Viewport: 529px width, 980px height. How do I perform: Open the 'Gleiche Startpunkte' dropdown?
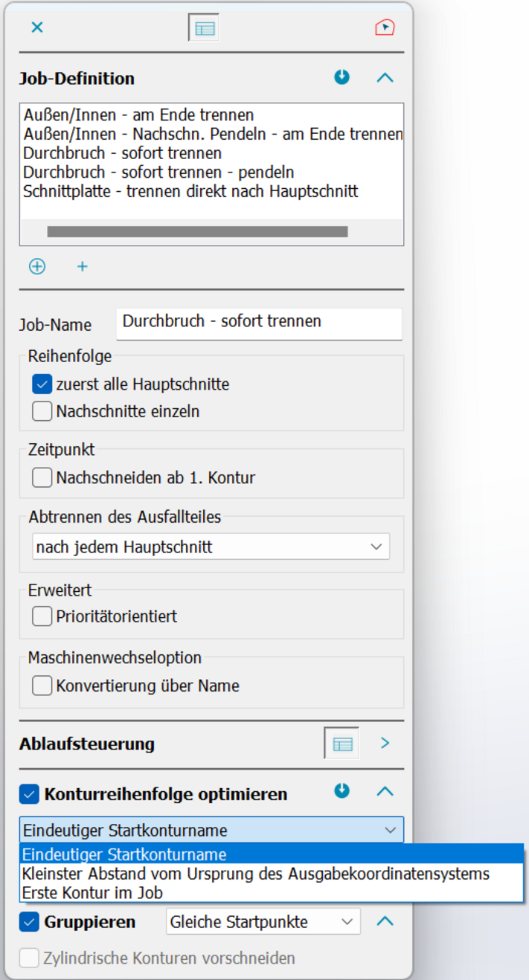(263, 922)
